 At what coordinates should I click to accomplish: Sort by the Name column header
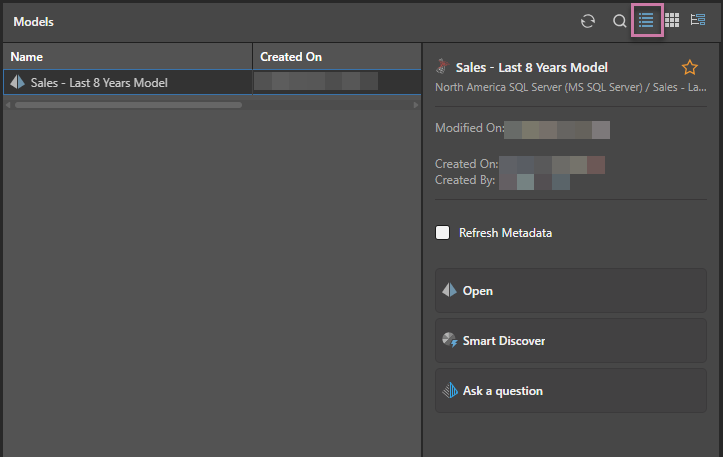coord(27,57)
